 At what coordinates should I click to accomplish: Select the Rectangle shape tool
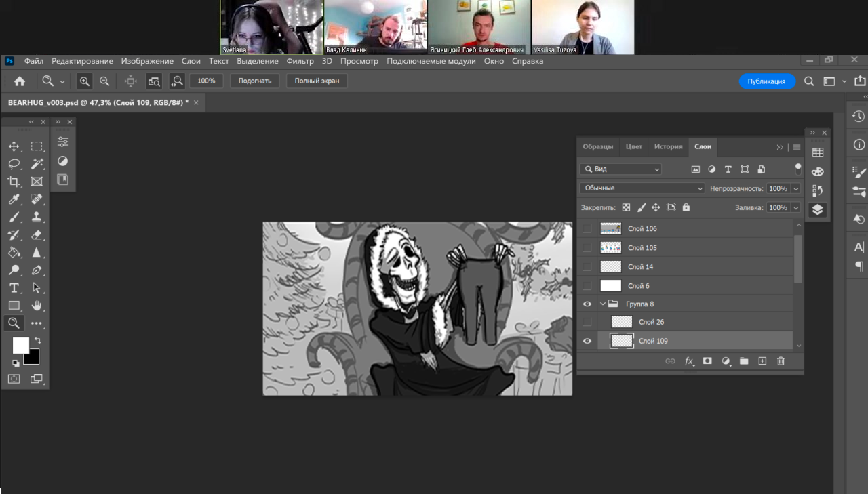click(14, 306)
